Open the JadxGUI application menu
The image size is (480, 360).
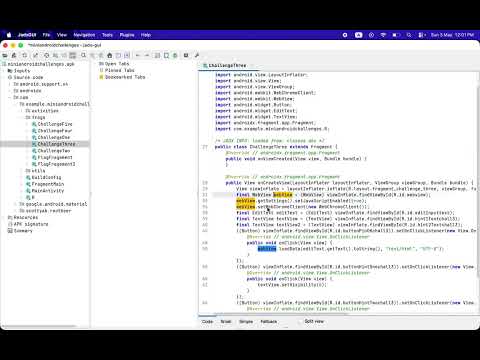click(x=27, y=35)
